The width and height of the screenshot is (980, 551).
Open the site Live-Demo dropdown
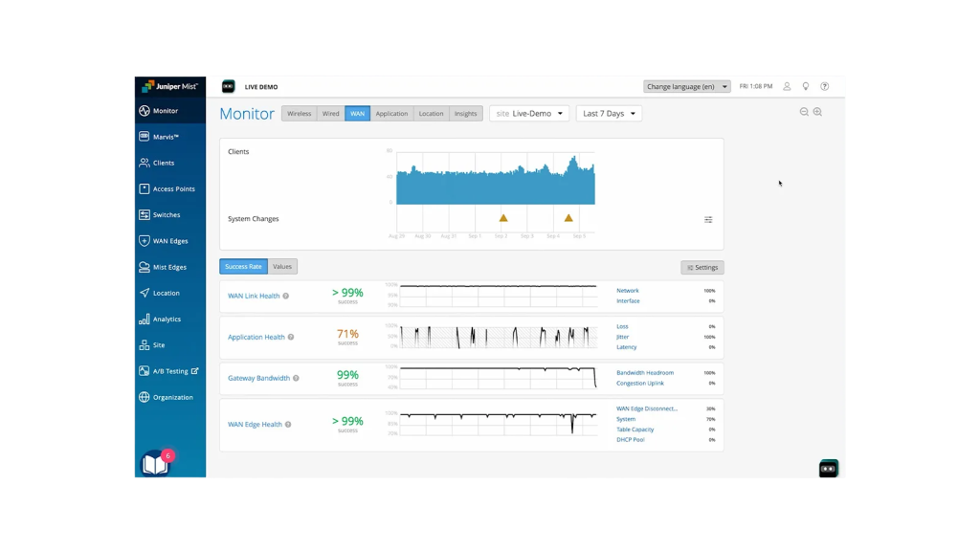tap(529, 112)
